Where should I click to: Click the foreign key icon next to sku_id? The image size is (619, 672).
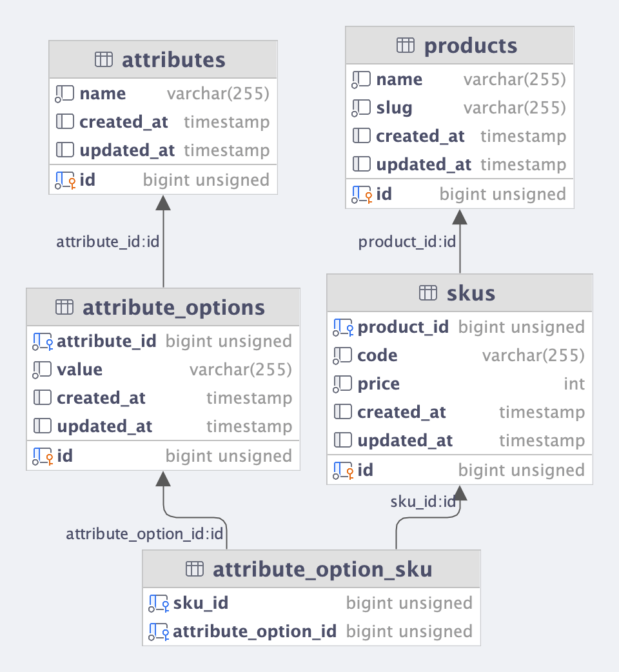pyautogui.click(x=159, y=603)
